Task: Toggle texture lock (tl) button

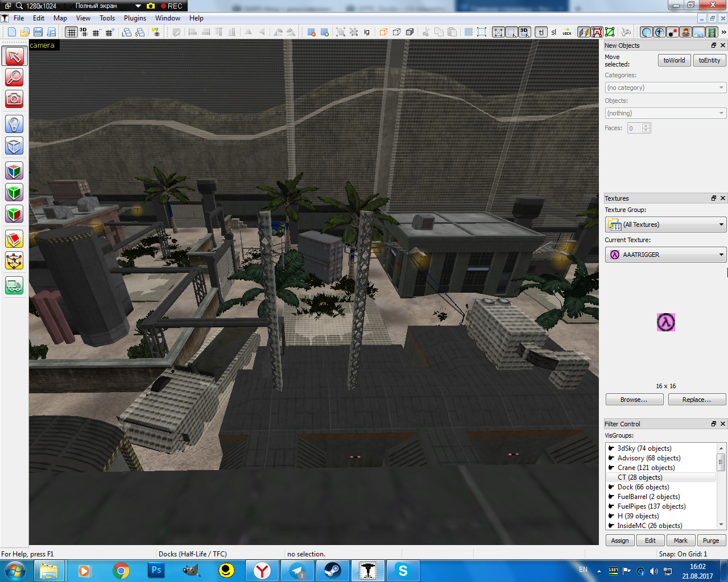Action: tap(541, 32)
